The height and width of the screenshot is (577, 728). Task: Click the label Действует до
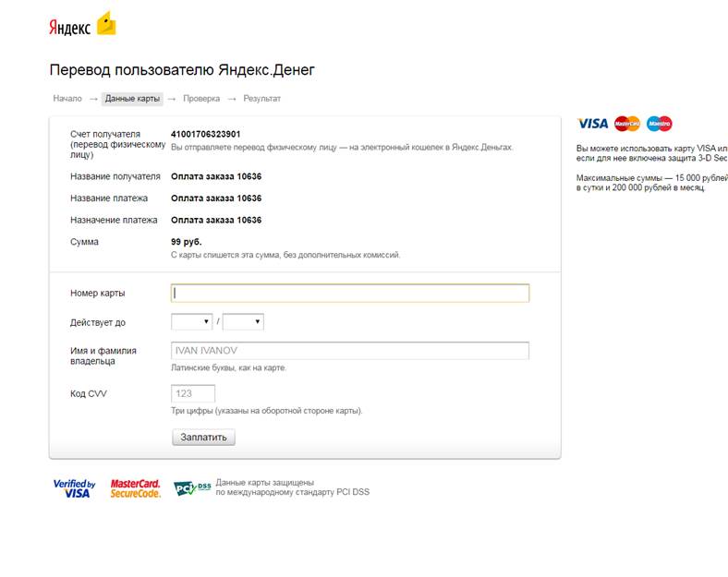[98, 322]
